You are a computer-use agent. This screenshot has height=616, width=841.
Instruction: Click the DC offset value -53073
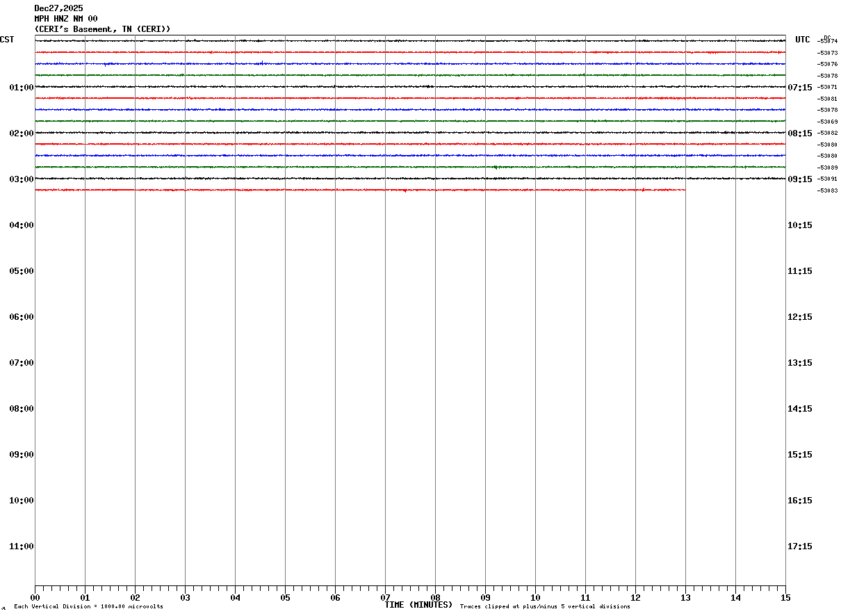[x=828, y=53]
